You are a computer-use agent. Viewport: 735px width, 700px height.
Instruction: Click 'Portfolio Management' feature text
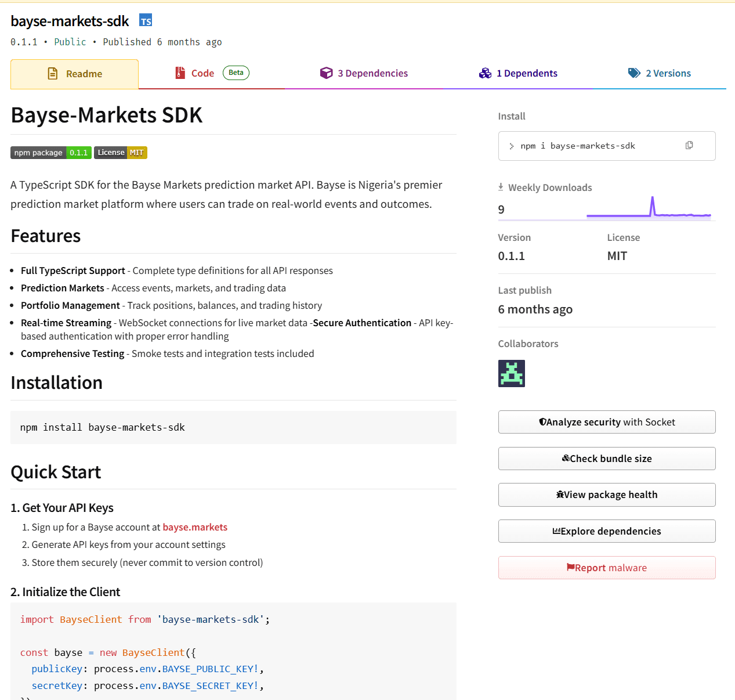[x=70, y=305]
